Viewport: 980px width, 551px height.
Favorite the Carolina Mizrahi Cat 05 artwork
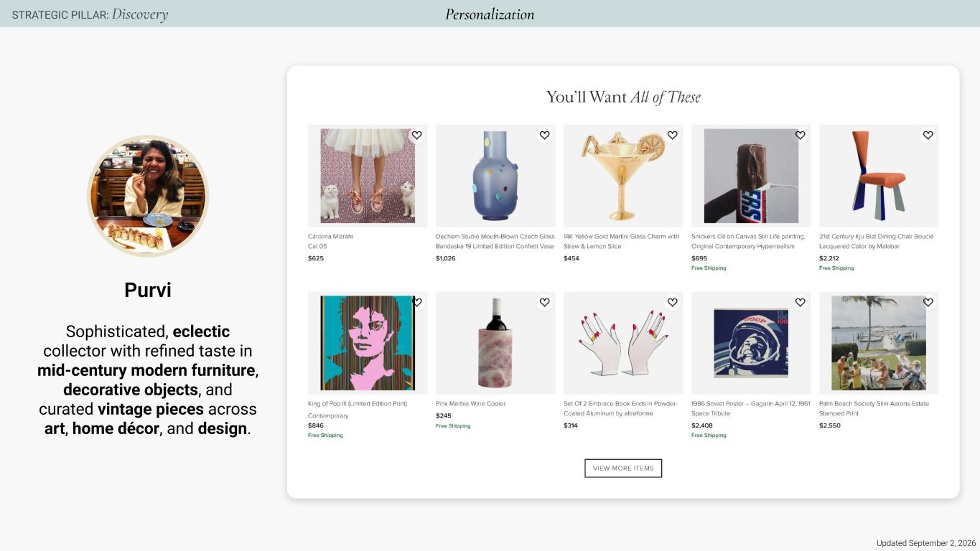[x=416, y=135]
